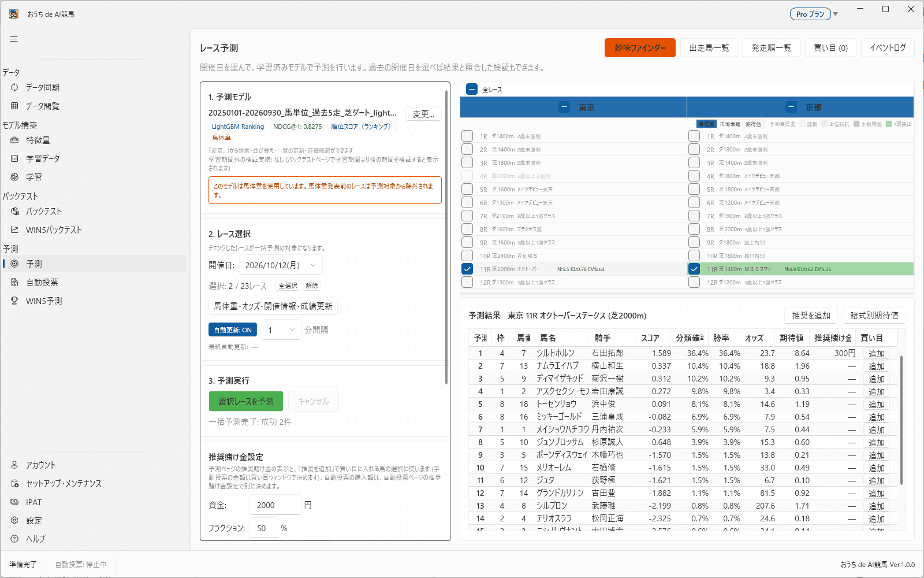Check 東京 12R ダ1300m race
Screen dimensions: 924x578
[467, 283]
